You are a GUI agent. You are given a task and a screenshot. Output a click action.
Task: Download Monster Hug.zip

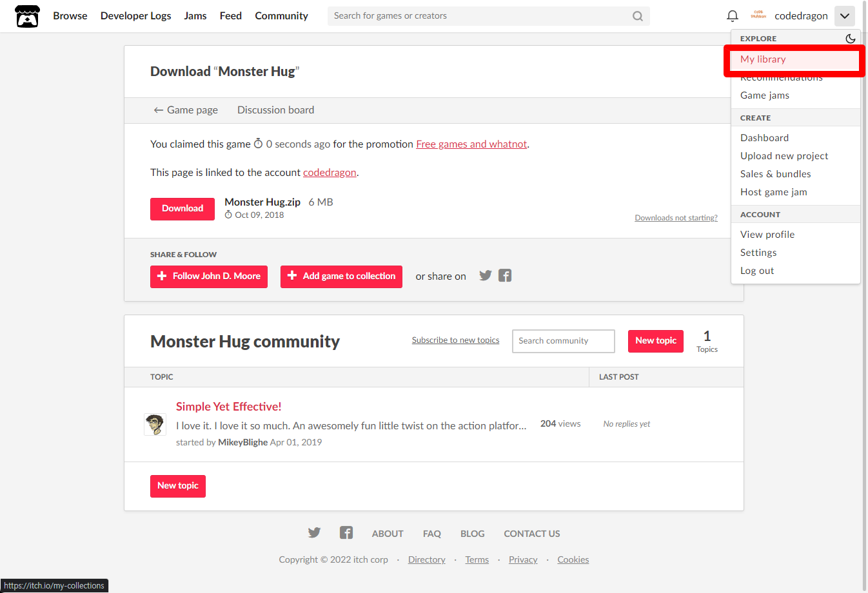182,209
